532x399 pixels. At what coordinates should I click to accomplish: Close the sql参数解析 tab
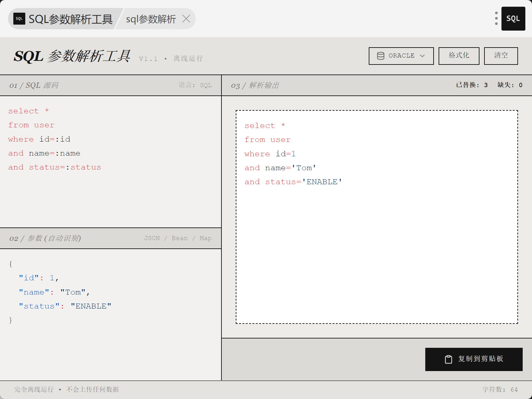186,19
